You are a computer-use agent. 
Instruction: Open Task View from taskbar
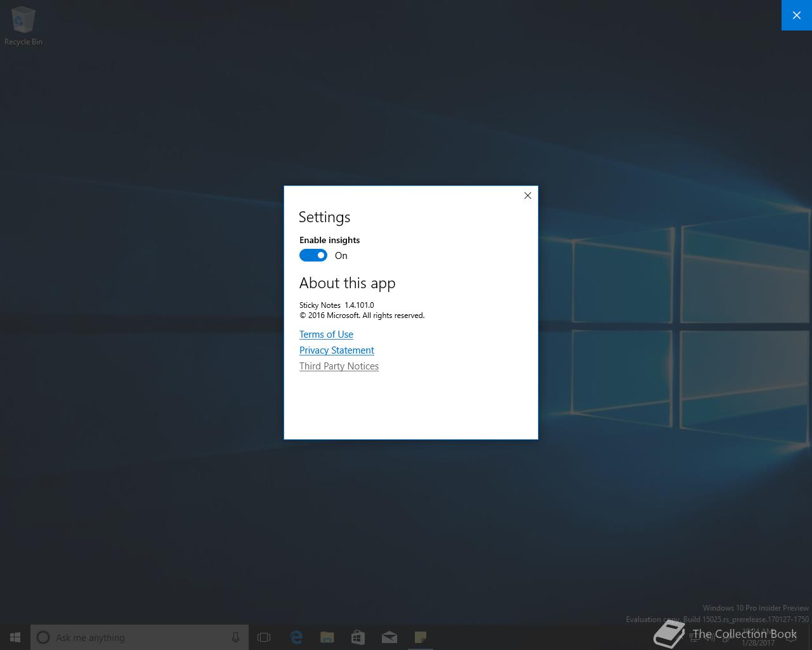[x=264, y=637]
